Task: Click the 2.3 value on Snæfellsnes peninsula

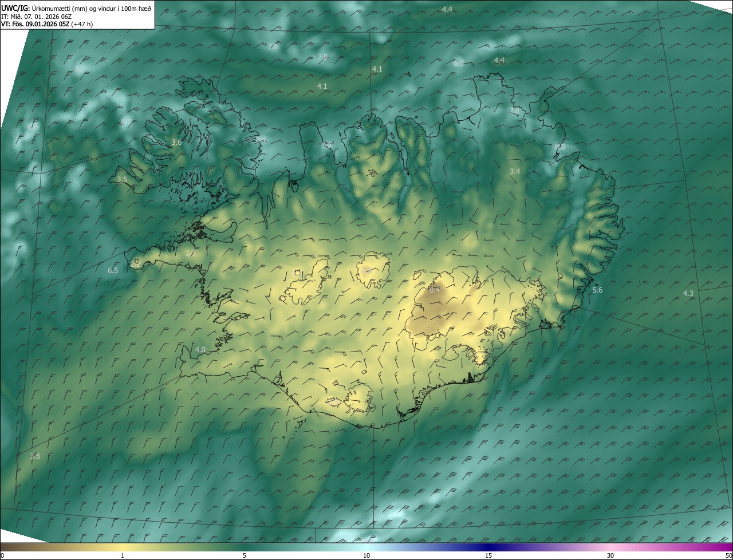Action: 190,253
